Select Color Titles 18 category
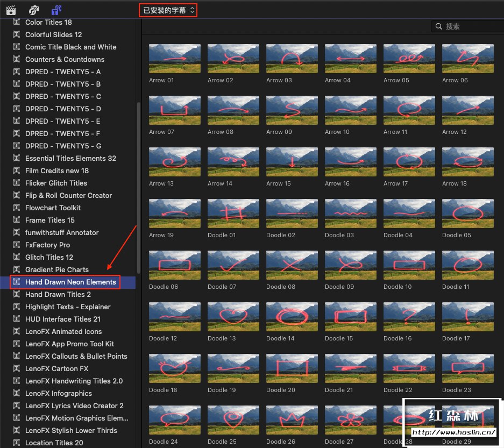This screenshot has height=448, width=504. pyautogui.click(x=48, y=22)
